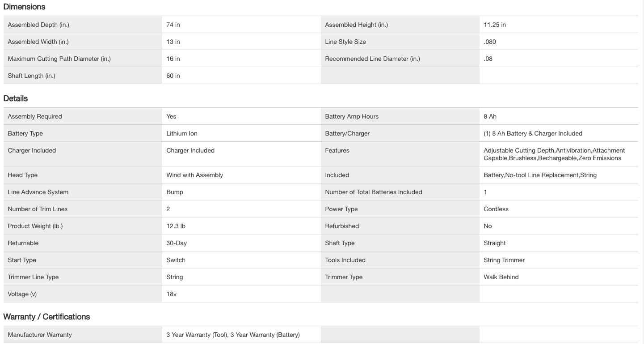This screenshot has width=644, height=344.
Task: Click the Recommended Line Diameter label
Action: point(372,59)
